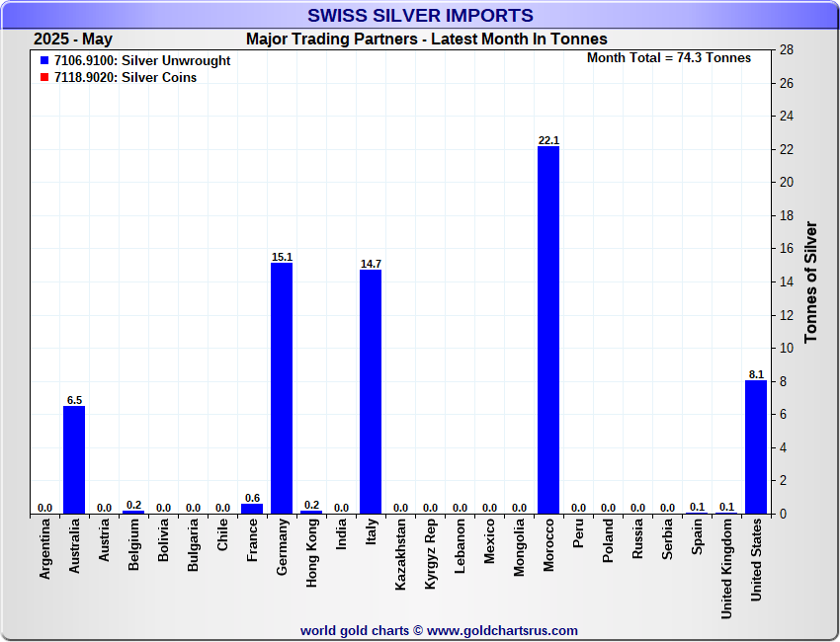Click the red Silver Coins legend swatch
The image size is (840, 642).
44,78
